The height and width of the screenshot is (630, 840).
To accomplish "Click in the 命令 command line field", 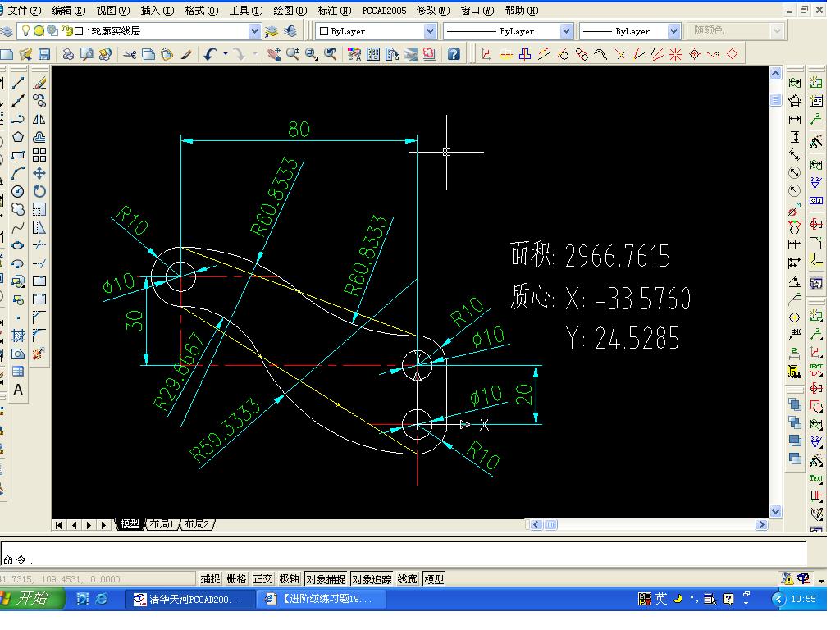I will click(403, 554).
